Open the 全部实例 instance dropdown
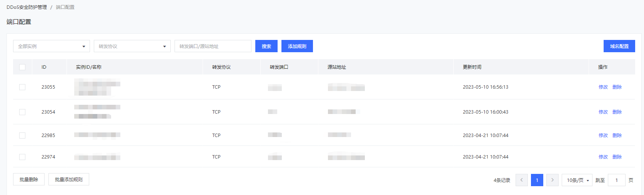This screenshot has width=644, height=195. point(51,46)
